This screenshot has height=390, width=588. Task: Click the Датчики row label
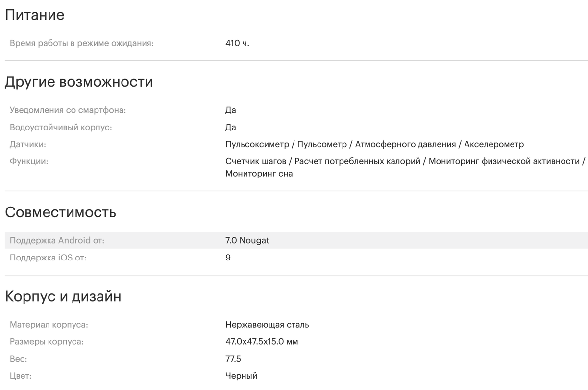[x=28, y=145]
